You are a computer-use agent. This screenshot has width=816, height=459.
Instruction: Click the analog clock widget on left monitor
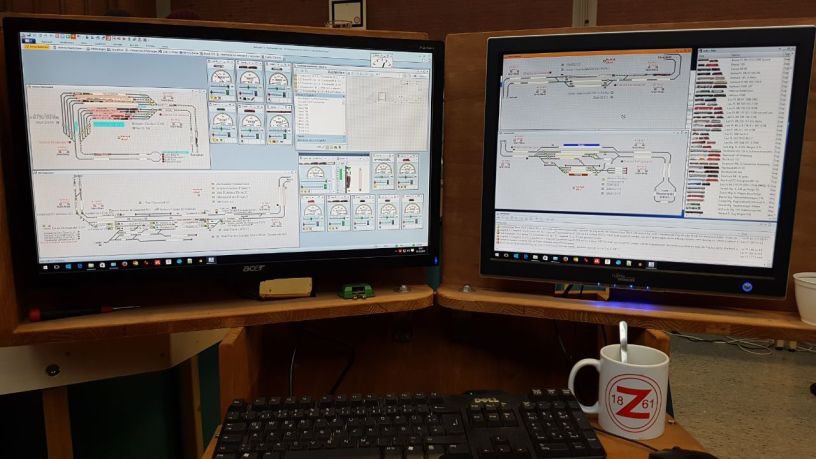[x=381, y=60]
